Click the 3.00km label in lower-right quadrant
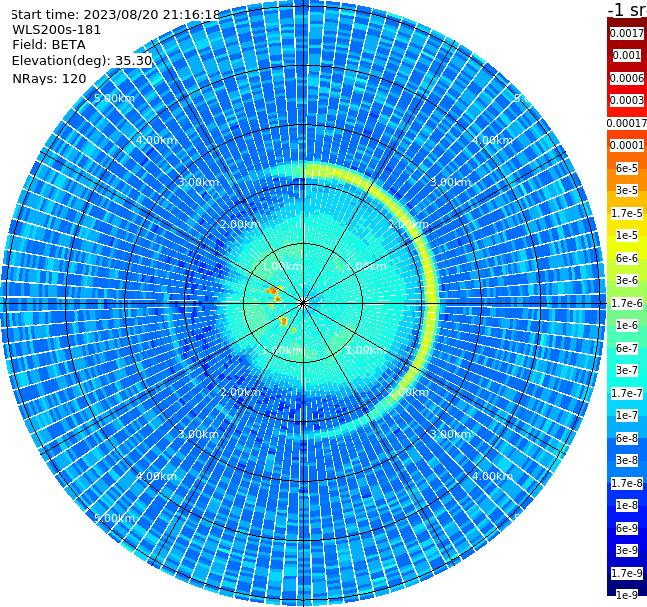This screenshot has height=607, width=647. [x=450, y=434]
